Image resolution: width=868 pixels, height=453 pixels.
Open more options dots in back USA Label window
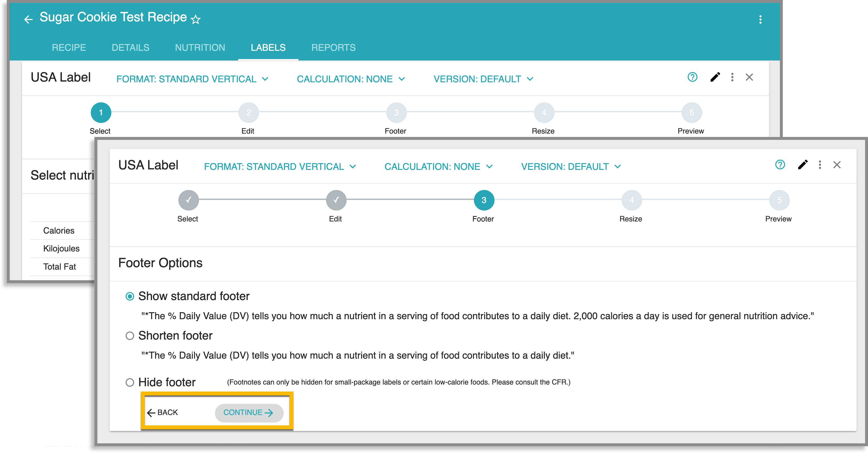[x=732, y=77]
